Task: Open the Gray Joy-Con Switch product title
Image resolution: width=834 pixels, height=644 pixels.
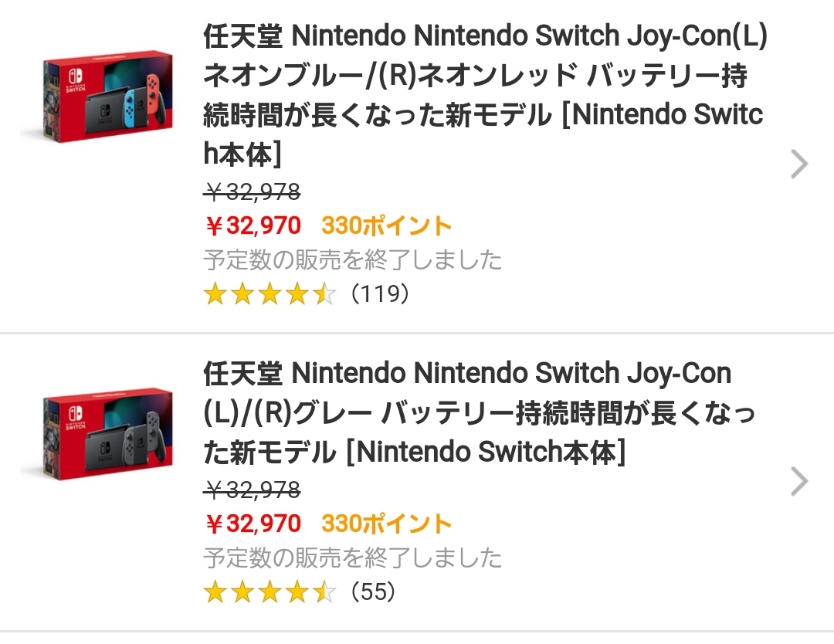Action: 479,413
